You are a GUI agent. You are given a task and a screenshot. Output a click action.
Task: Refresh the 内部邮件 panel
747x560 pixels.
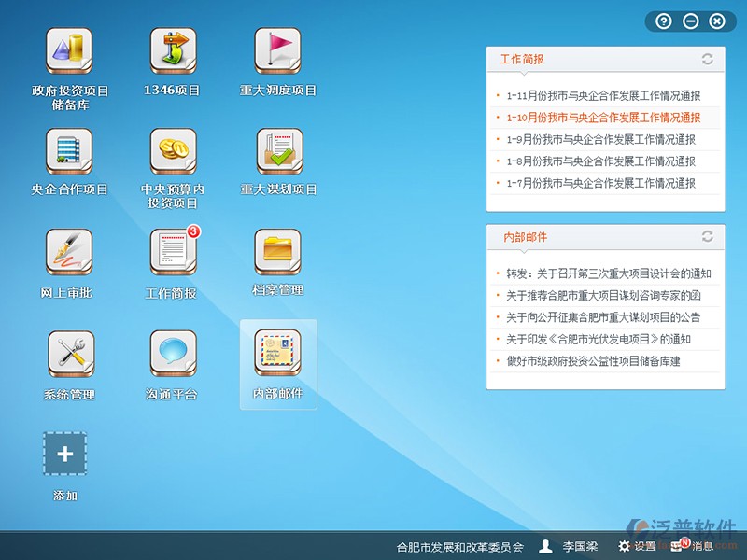coord(707,236)
